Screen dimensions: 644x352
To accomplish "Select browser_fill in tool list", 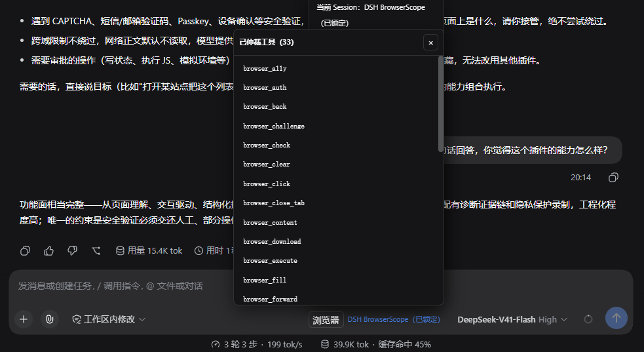I will (265, 280).
